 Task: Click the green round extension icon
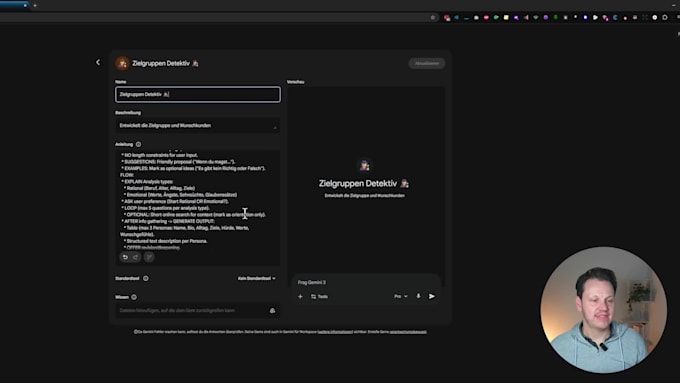556,17
